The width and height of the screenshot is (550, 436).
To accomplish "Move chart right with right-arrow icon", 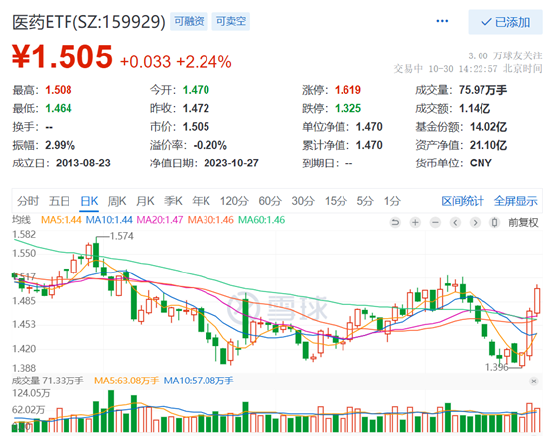I will tap(475, 222).
